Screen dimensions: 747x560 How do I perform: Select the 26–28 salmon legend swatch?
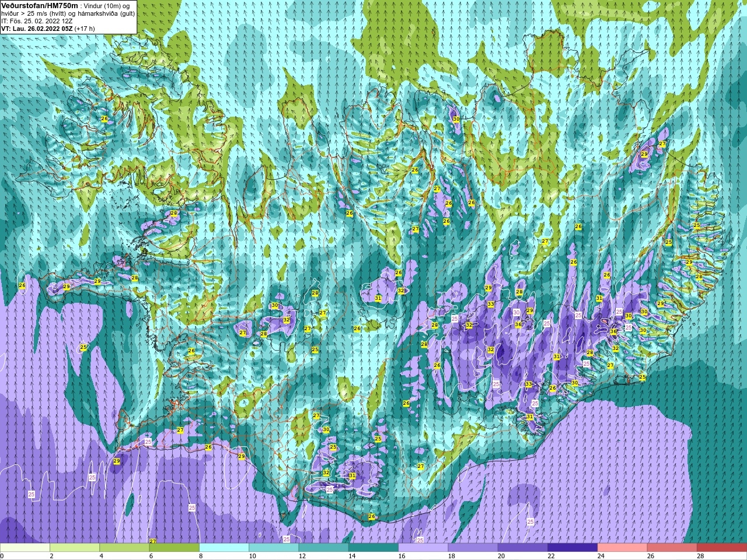pyautogui.click(x=672, y=548)
